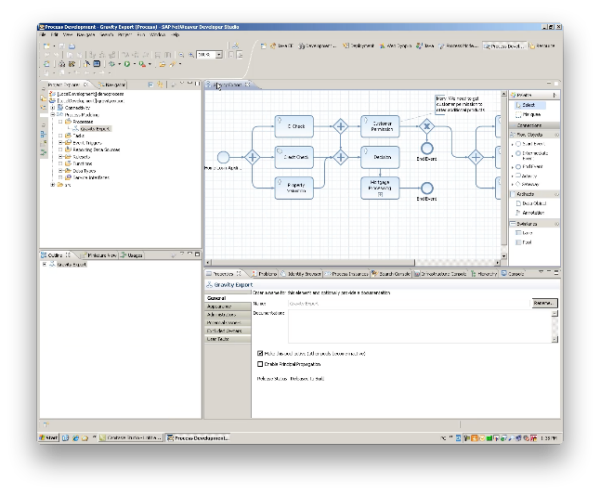Expand the Event Triggers folder
600x495 pixels.
(60, 143)
